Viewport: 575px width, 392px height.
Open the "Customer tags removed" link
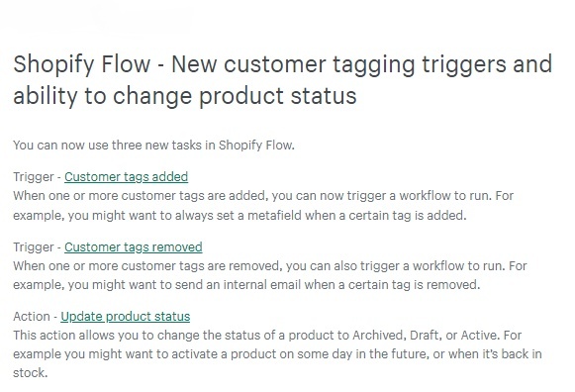[x=134, y=246]
